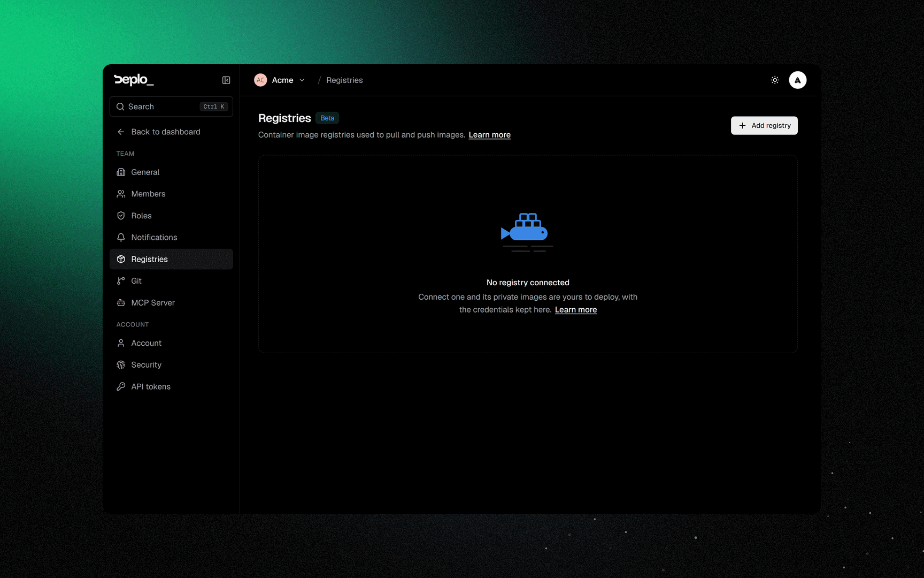The image size is (924, 578).
Task: Click Learn more under the Registries heading
Action: [x=489, y=135]
